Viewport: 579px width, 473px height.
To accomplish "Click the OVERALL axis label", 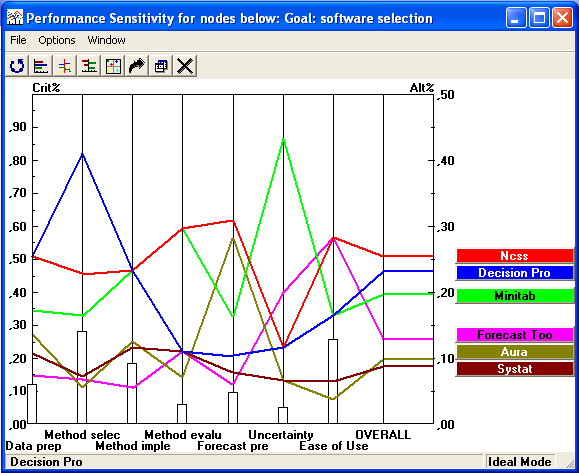I will click(383, 435).
